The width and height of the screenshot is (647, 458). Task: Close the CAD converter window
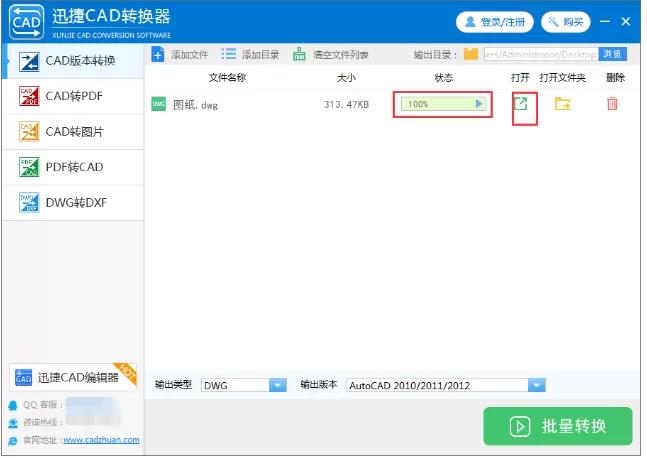coord(626,21)
